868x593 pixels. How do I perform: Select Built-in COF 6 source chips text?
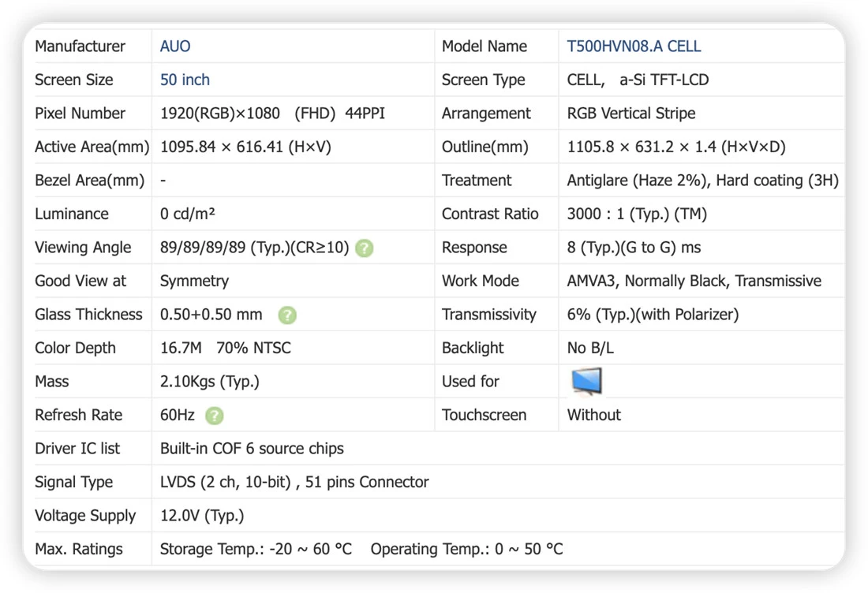(x=252, y=449)
